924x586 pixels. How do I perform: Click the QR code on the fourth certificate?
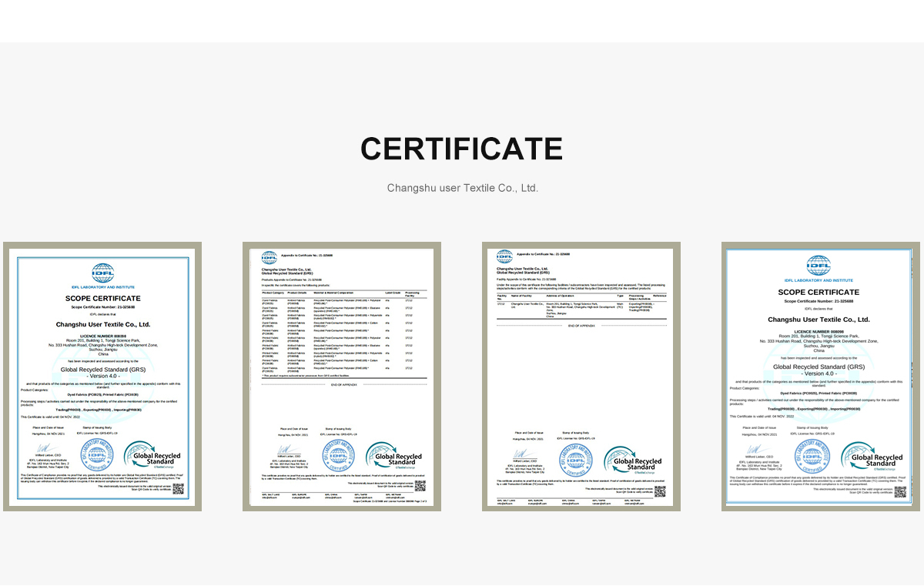point(899,491)
